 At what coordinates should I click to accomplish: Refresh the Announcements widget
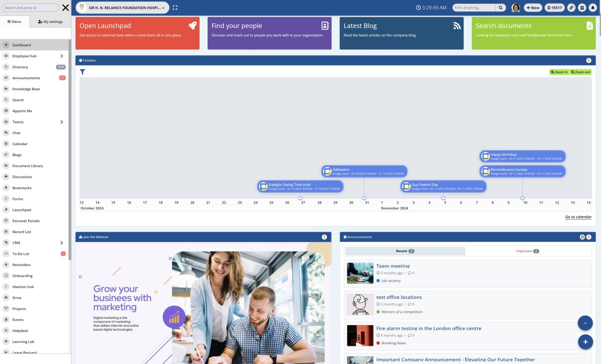[x=582, y=237]
